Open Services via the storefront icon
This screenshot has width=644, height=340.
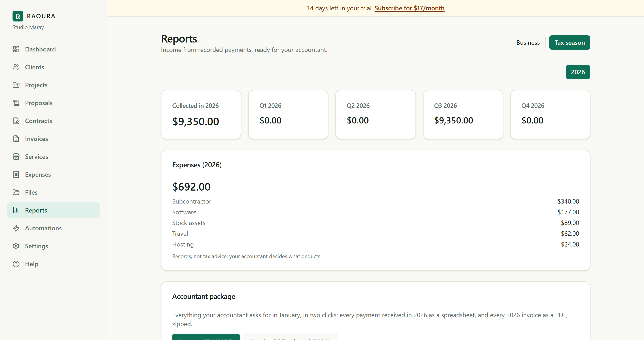tap(16, 157)
